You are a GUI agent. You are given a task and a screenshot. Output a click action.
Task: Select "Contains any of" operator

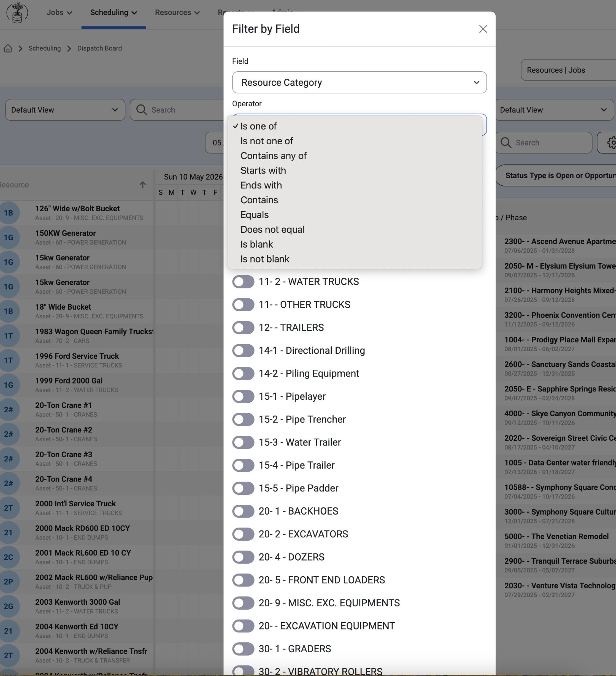point(355,156)
